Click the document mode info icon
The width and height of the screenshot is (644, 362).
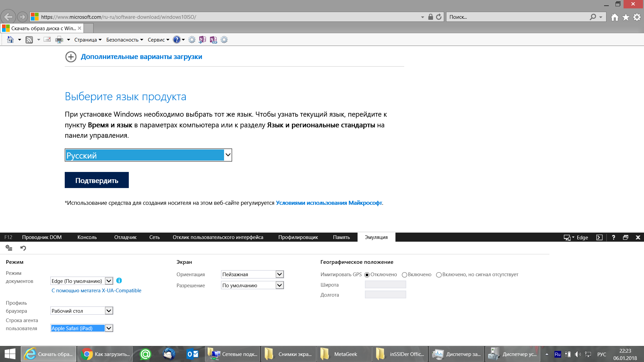119,281
